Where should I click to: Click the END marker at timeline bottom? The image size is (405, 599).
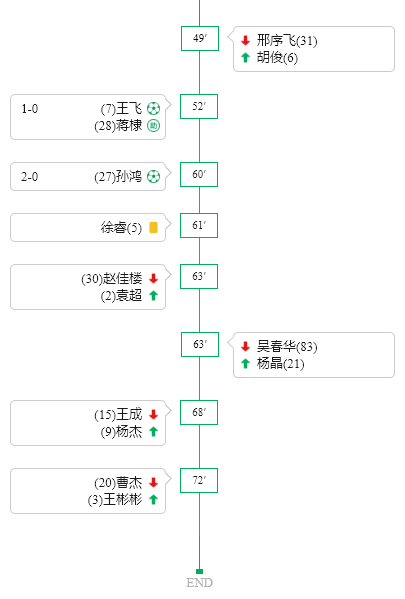point(199,583)
